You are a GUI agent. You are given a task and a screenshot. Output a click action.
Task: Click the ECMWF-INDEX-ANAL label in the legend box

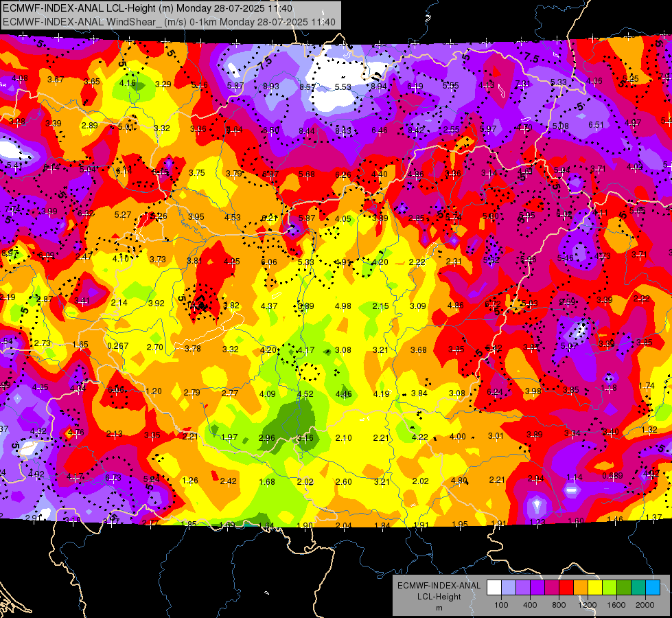coord(439,586)
